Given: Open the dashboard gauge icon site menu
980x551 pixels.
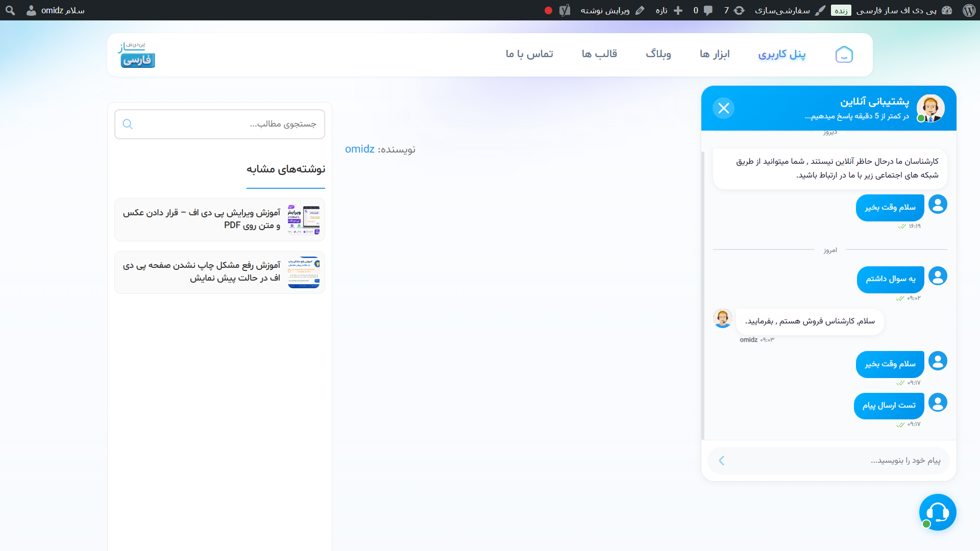Looking at the screenshot, I should tap(947, 10).
